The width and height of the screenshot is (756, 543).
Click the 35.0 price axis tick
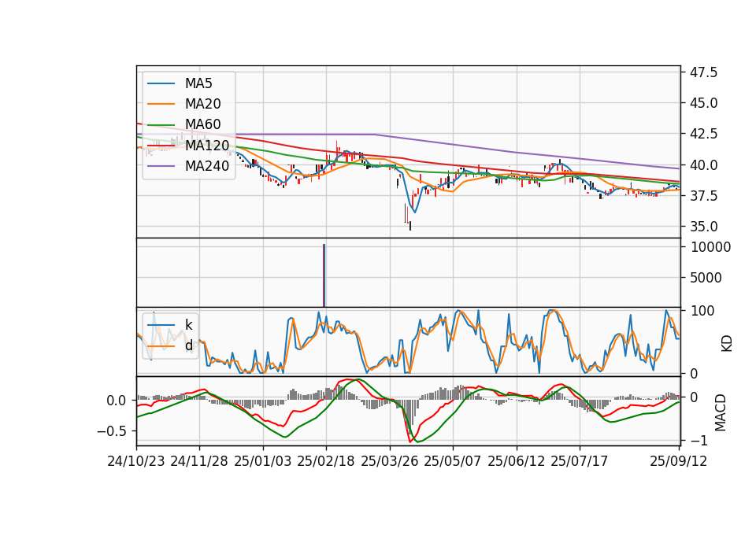coord(703,227)
